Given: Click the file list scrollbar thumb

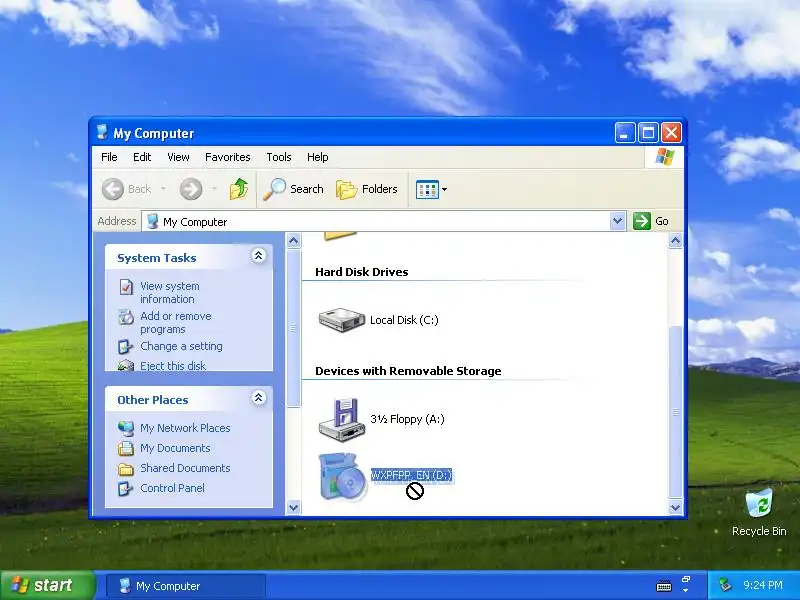Looking at the screenshot, I should click(676, 412).
